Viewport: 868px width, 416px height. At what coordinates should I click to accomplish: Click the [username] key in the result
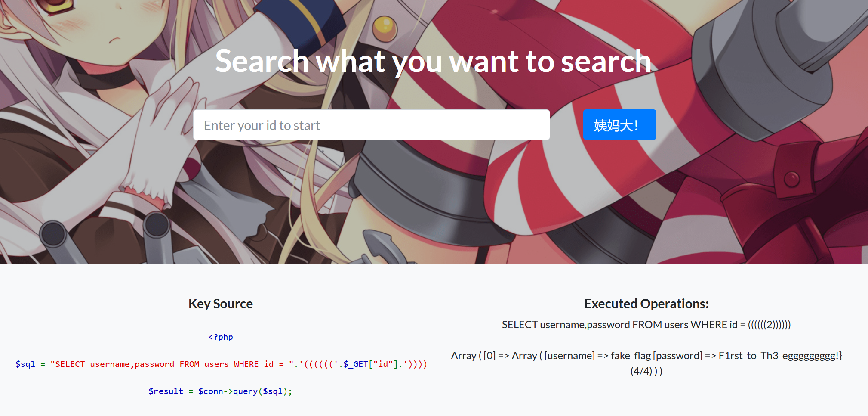coord(569,356)
